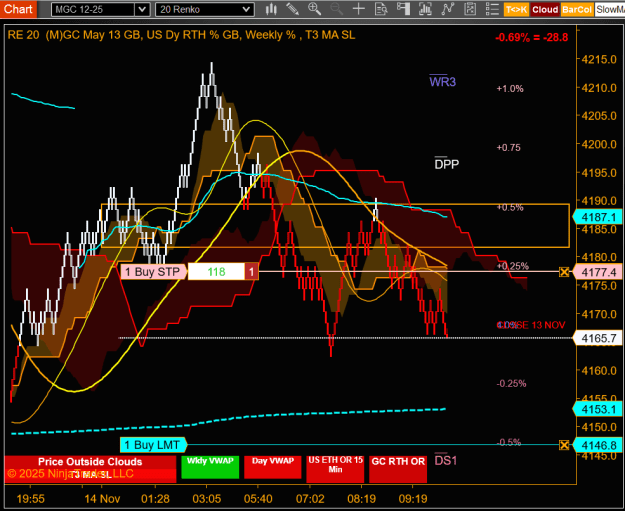Click the 4146.8 limit price marker
This screenshot has width=625, height=511.
click(x=598, y=445)
